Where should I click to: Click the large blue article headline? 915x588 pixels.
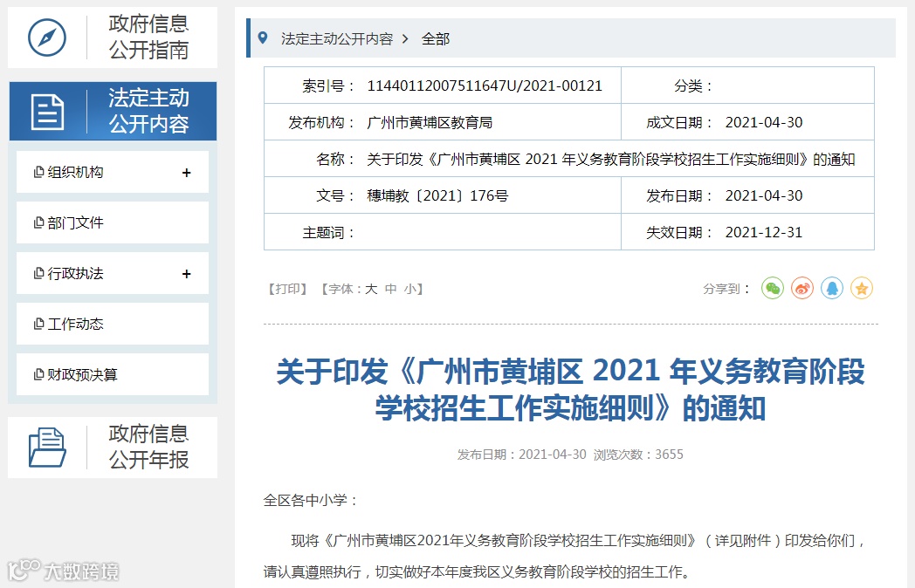[570, 390]
